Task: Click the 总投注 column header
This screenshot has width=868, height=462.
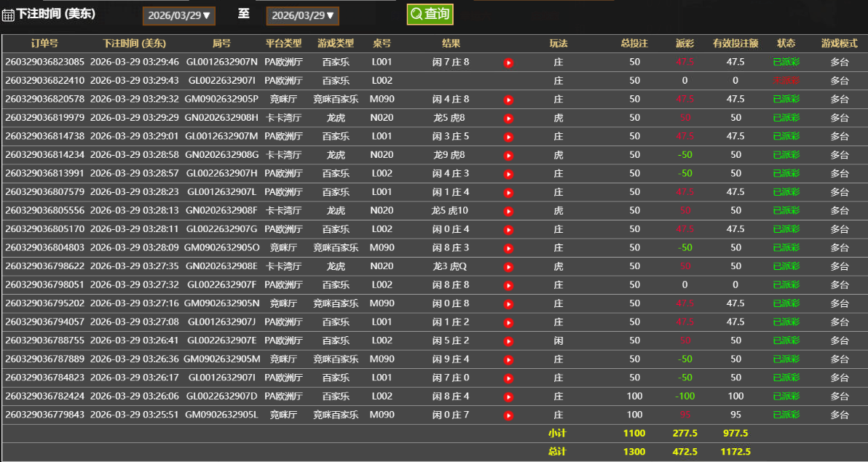Action: 634,44
